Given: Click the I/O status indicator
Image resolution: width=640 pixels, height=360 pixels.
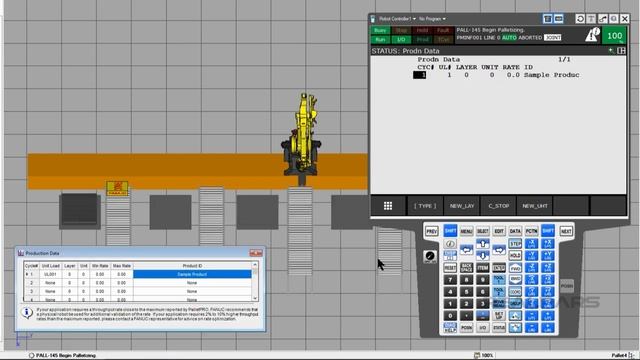Looking at the screenshot, I should point(401,40).
